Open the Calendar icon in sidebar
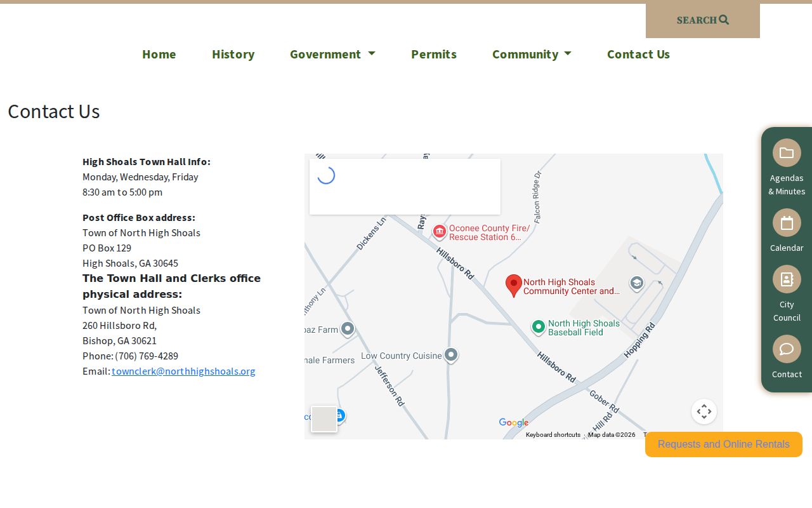 (787, 222)
